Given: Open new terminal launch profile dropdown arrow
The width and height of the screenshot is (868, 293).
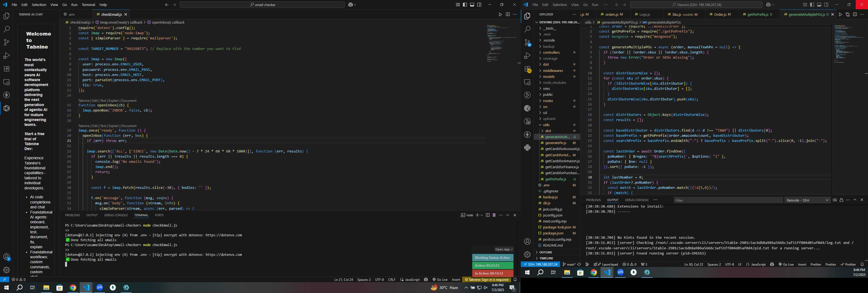Looking at the screenshot, I should [x=482, y=215].
